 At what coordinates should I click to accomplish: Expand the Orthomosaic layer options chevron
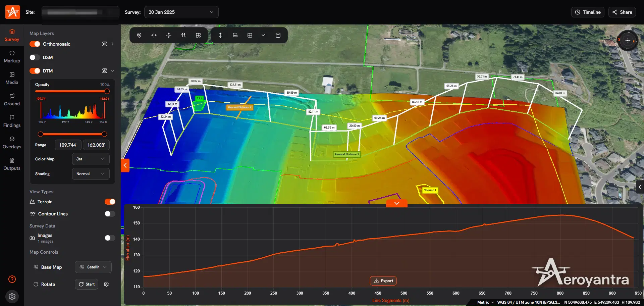coord(113,44)
